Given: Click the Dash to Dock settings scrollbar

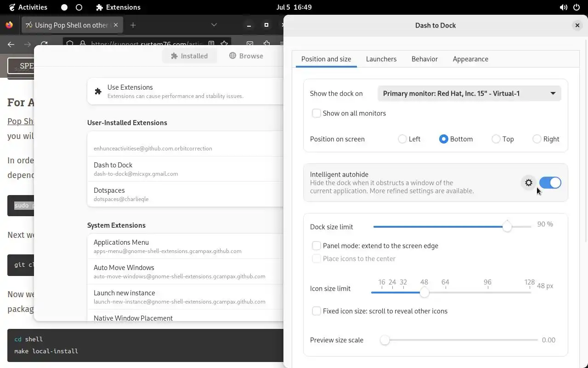Looking at the screenshot, I should [x=585, y=140].
